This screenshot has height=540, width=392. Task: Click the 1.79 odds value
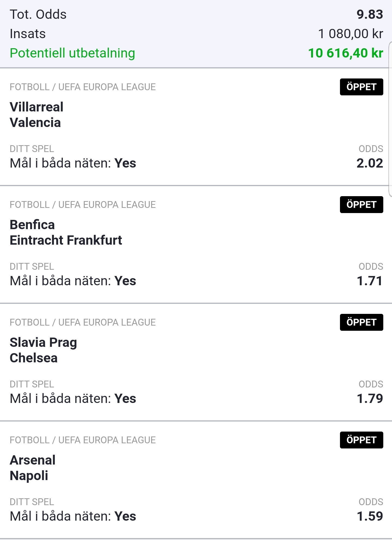(x=370, y=399)
